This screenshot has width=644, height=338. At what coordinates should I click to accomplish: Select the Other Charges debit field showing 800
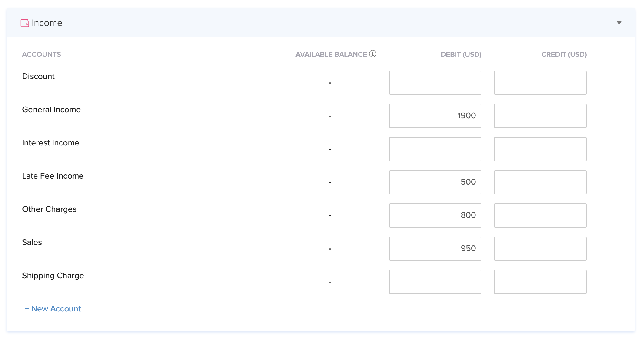click(435, 215)
